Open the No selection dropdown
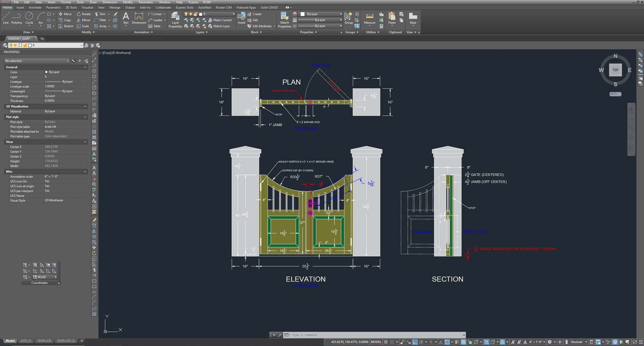 37,61
